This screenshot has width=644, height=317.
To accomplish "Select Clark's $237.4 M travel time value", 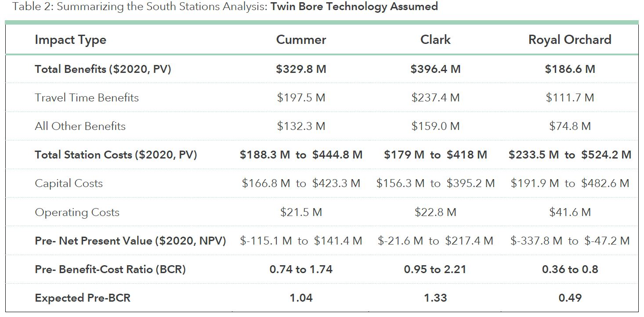I will click(x=435, y=97).
